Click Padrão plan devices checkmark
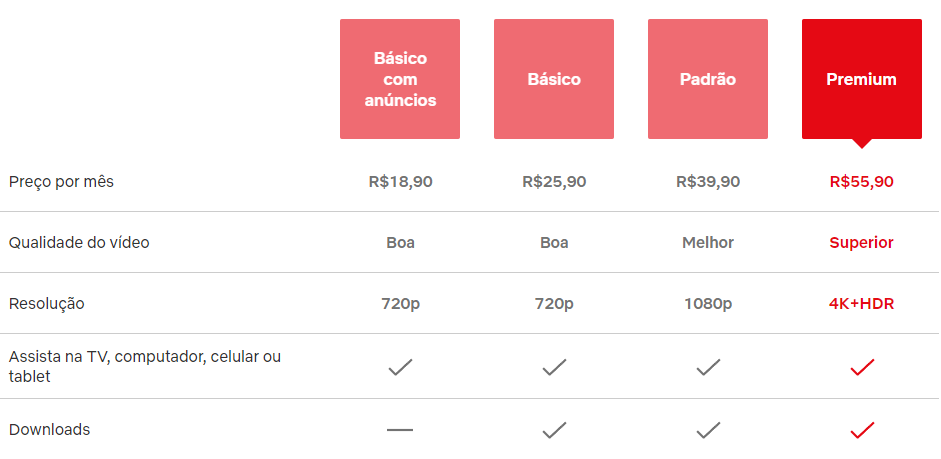941x459 pixels. coord(708,367)
